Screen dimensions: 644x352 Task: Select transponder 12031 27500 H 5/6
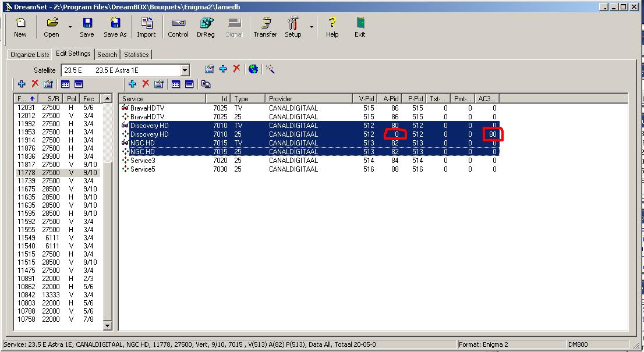58,108
